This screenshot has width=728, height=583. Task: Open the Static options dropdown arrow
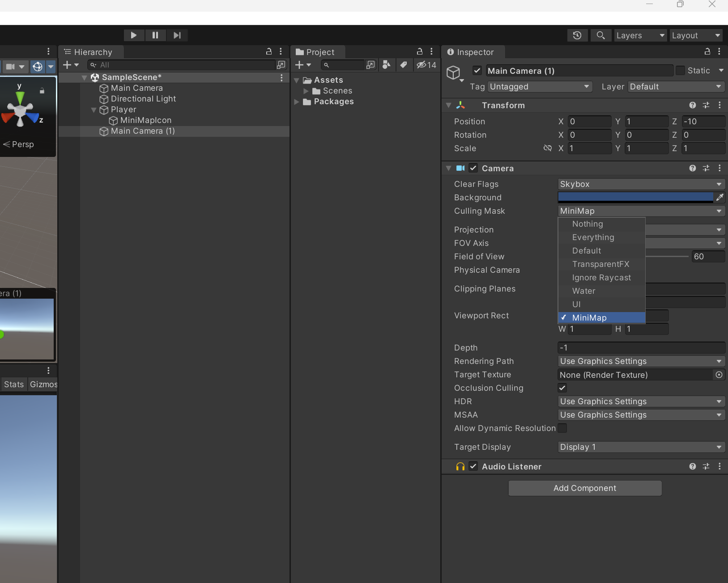(x=721, y=71)
